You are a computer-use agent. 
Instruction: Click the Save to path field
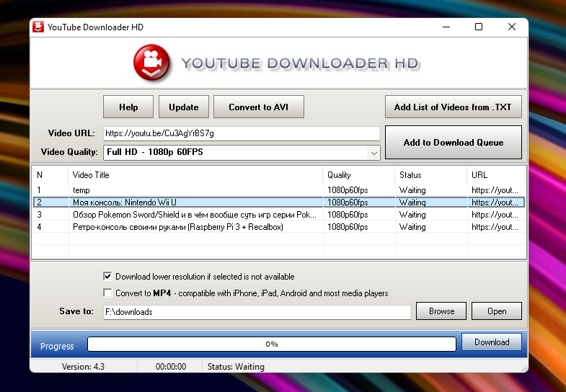(x=257, y=312)
